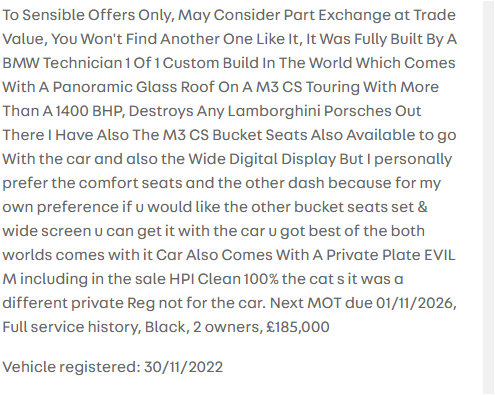Click the '2 owners' text
This screenshot has width=495, height=395.
[228, 327]
